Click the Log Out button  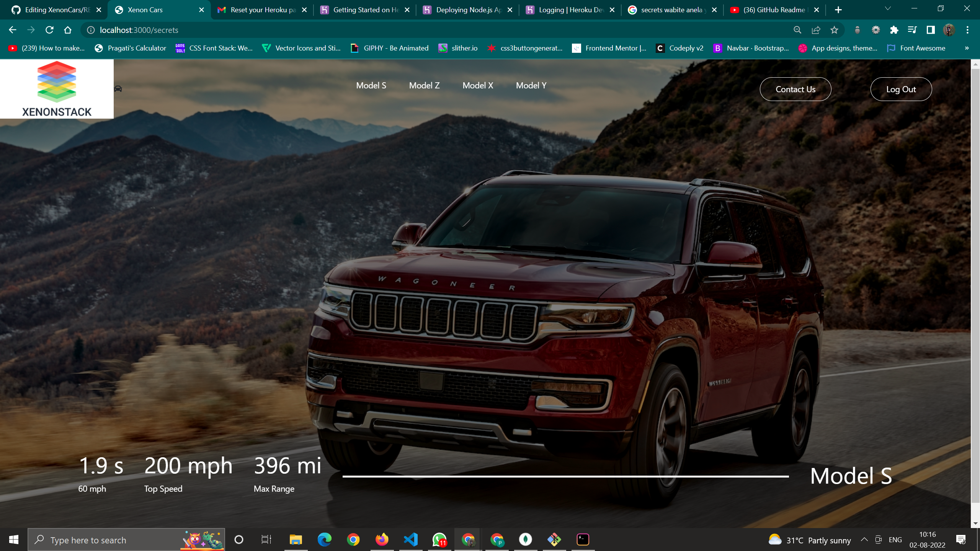pyautogui.click(x=901, y=89)
